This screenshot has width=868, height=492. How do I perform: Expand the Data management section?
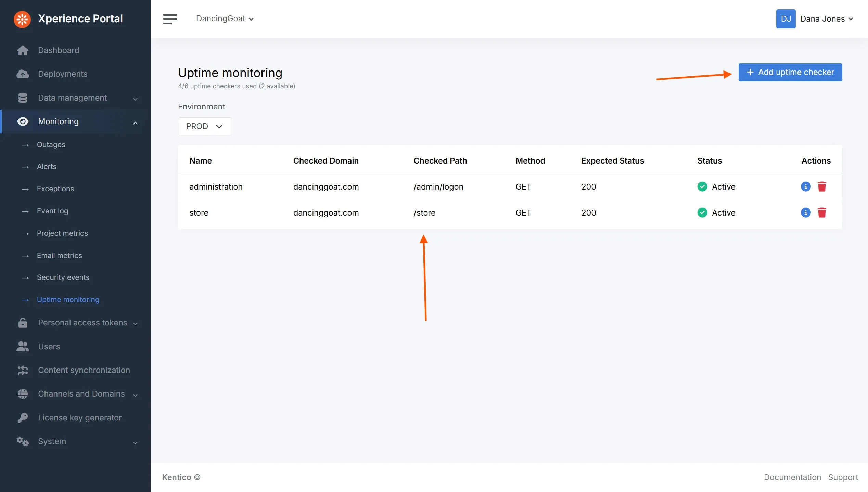point(72,98)
